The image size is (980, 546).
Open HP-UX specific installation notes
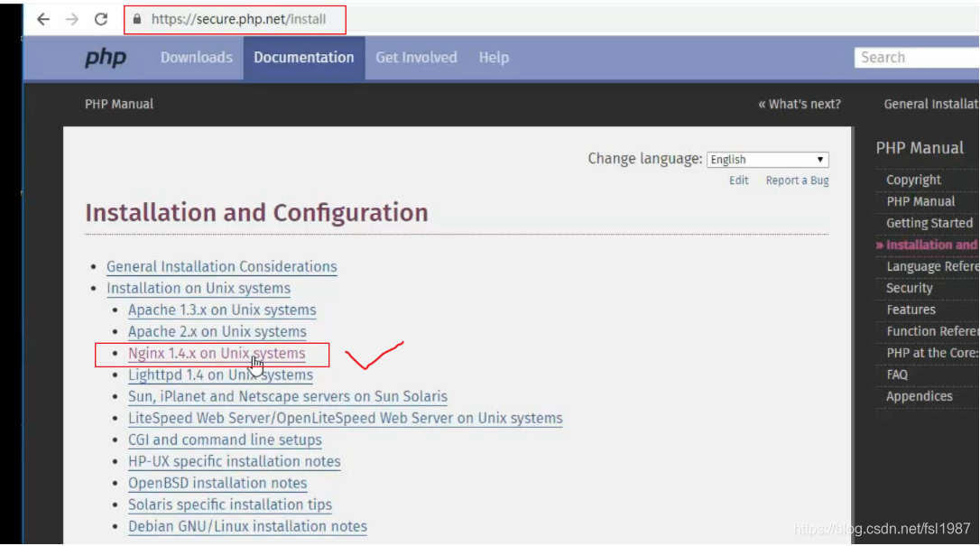click(234, 462)
